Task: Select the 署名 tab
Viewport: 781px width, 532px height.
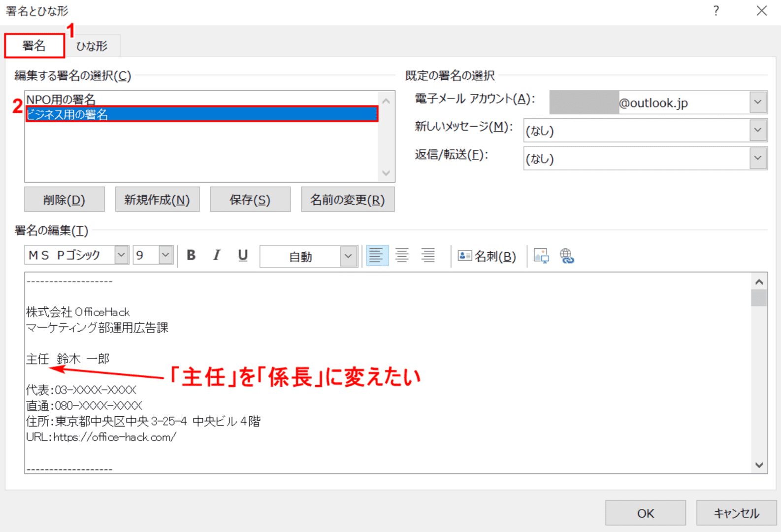Action: (x=34, y=46)
